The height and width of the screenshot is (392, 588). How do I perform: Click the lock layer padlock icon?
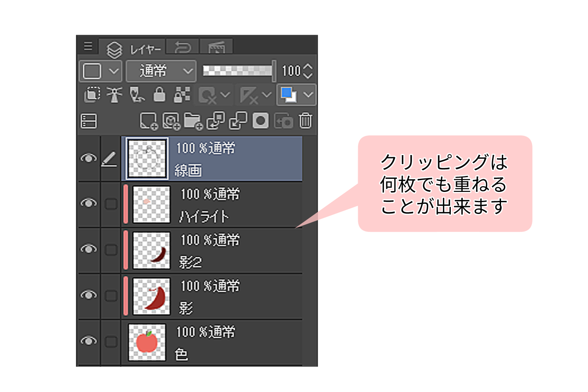(x=159, y=95)
